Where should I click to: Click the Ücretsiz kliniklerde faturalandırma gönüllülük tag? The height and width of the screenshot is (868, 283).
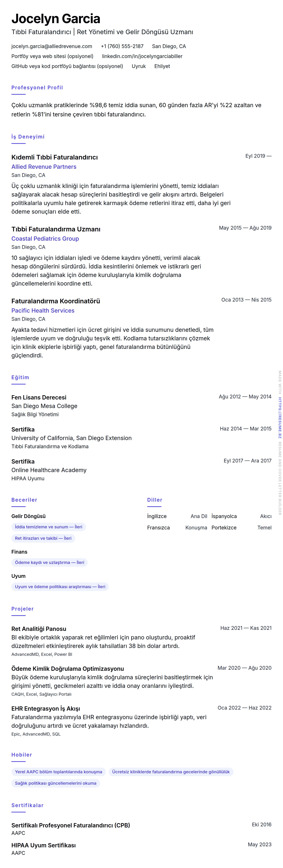[x=171, y=772]
